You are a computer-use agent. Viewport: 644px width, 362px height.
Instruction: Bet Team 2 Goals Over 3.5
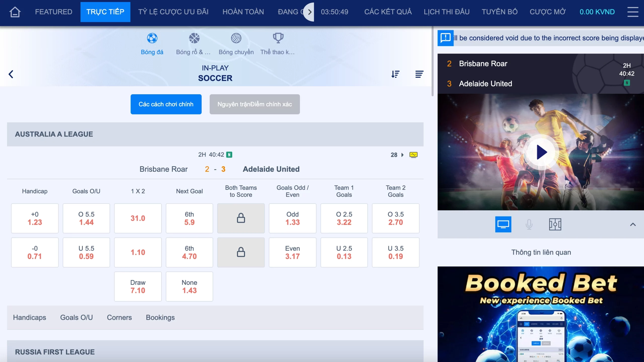click(396, 218)
